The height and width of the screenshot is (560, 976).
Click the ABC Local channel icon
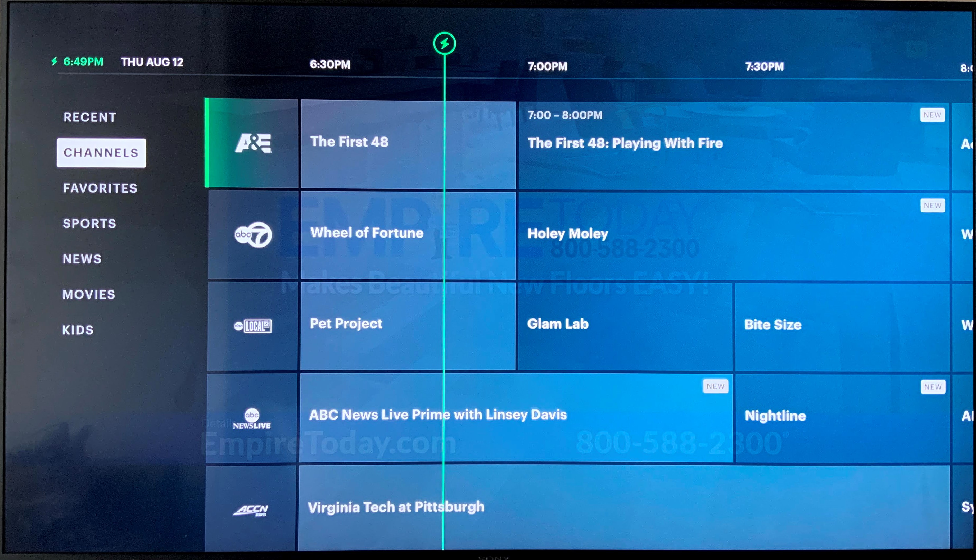(x=253, y=324)
